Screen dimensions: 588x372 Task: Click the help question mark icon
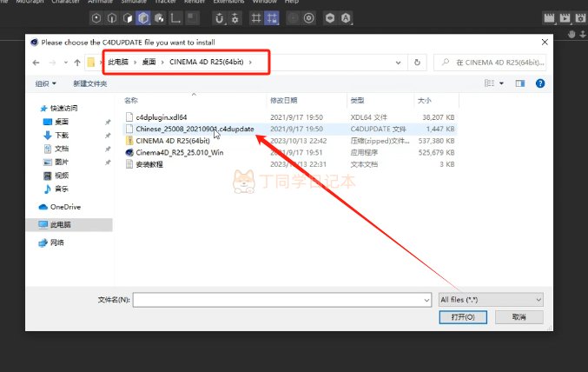[x=540, y=83]
